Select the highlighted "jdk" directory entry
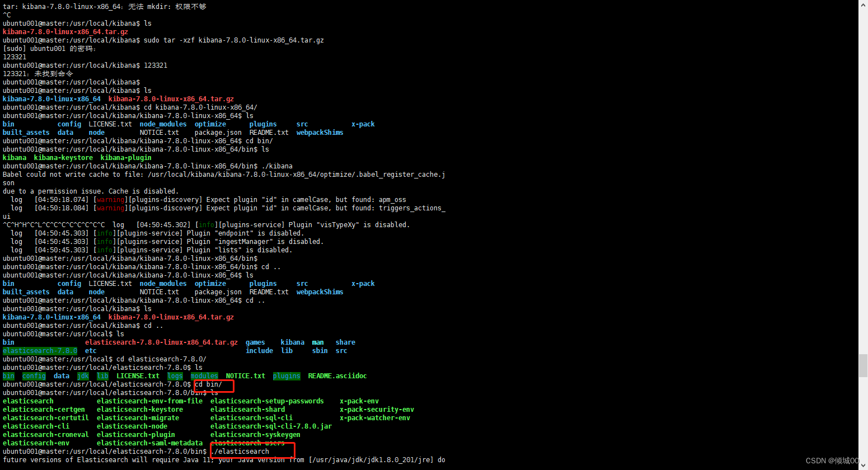868x470 pixels. click(x=83, y=376)
